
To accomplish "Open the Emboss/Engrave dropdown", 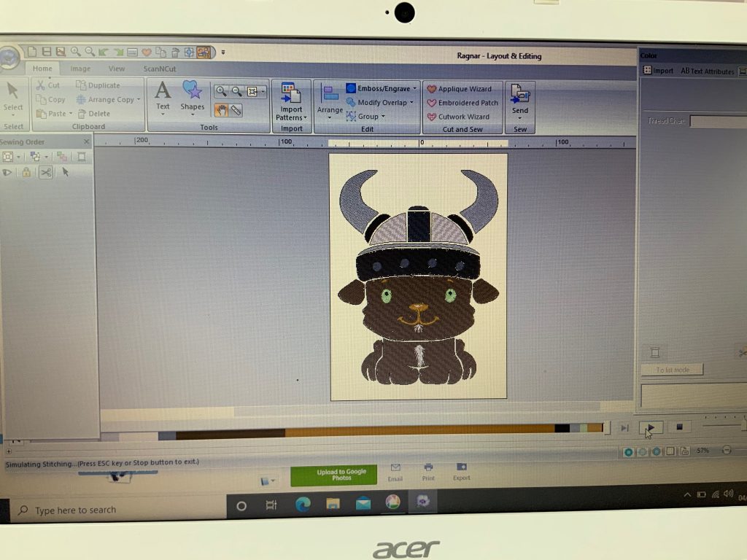I will coord(381,88).
